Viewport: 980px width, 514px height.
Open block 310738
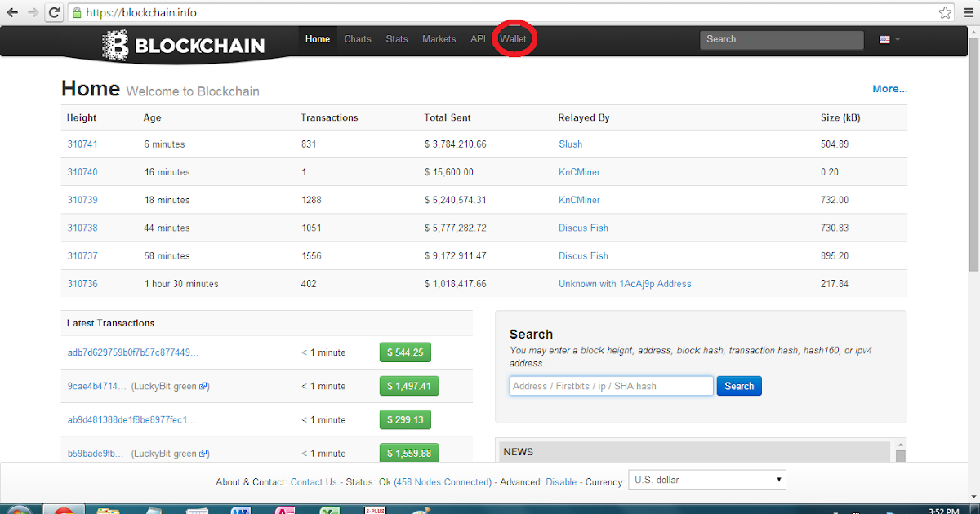[x=82, y=228]
